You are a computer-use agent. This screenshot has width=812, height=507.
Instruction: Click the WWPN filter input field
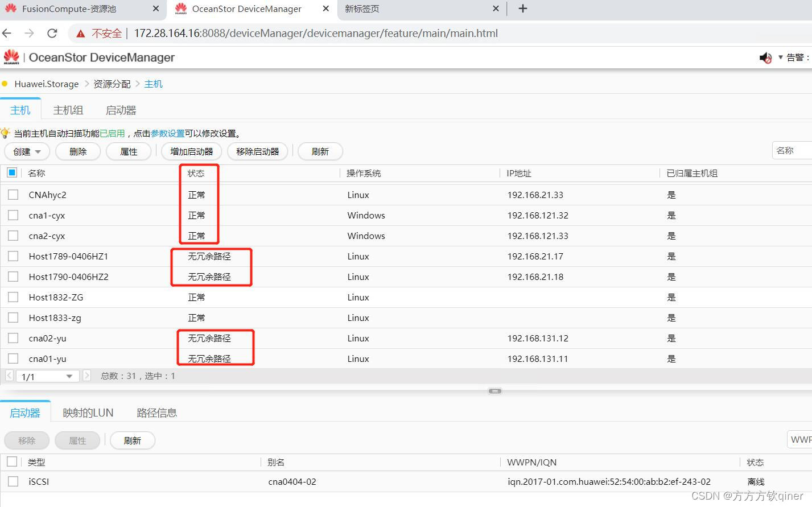coord(799,439)
